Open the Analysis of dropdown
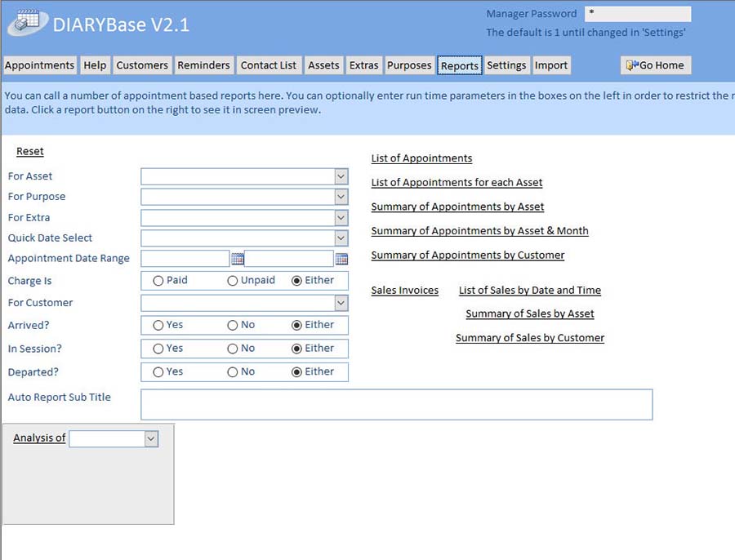The width and height of the screenshot is (735, 560). [x=151, y=439]
